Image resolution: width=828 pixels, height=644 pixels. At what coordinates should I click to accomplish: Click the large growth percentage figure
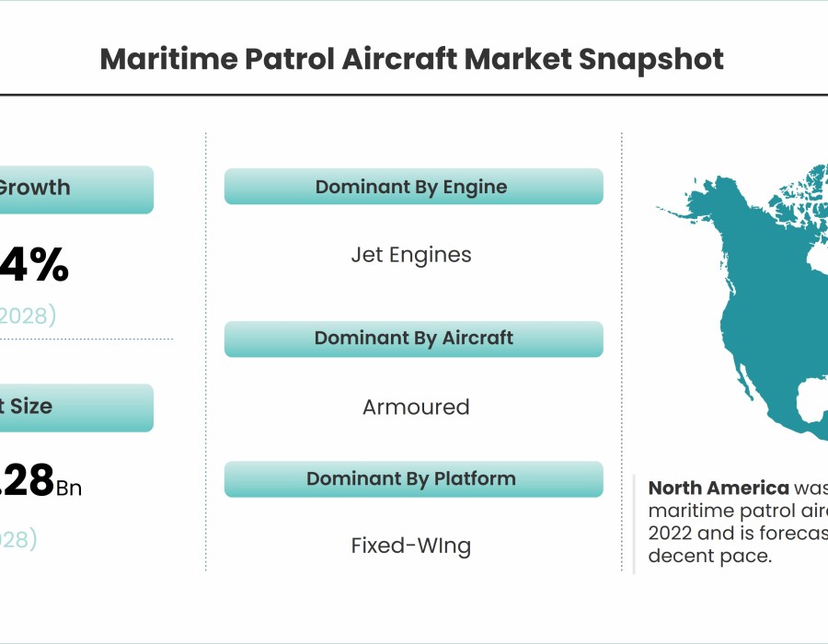coord(37,267)
